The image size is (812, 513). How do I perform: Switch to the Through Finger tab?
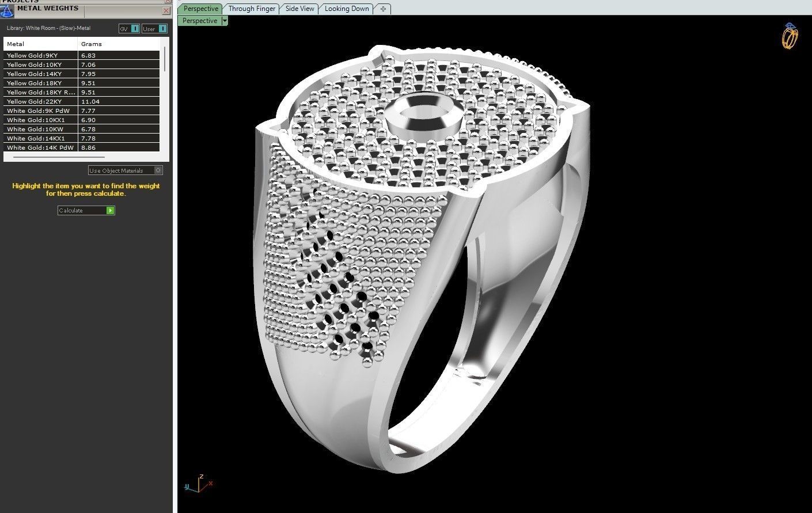(x=252, y=9)
